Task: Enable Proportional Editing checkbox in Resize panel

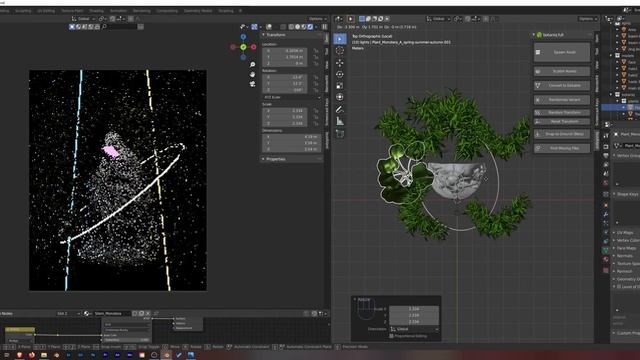Action: pos(391,336)
